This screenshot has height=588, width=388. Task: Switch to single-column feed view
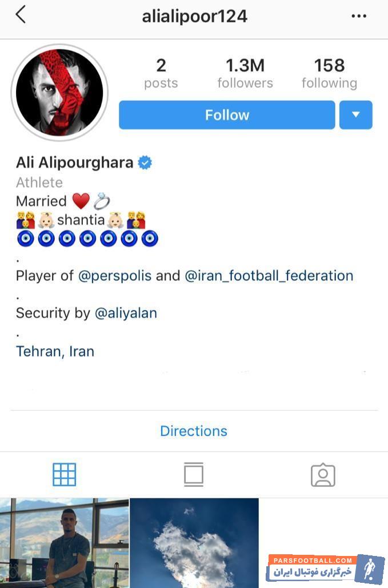point(194,474)
